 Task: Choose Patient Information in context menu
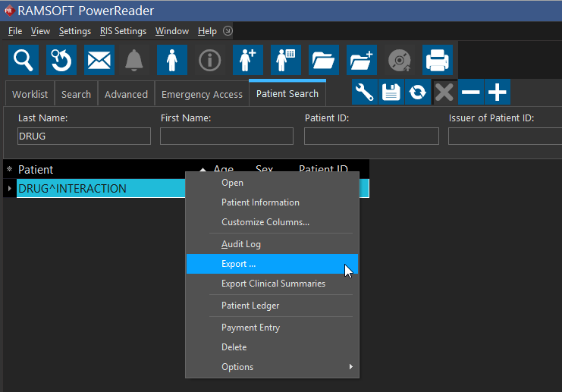tap(272, 202)
